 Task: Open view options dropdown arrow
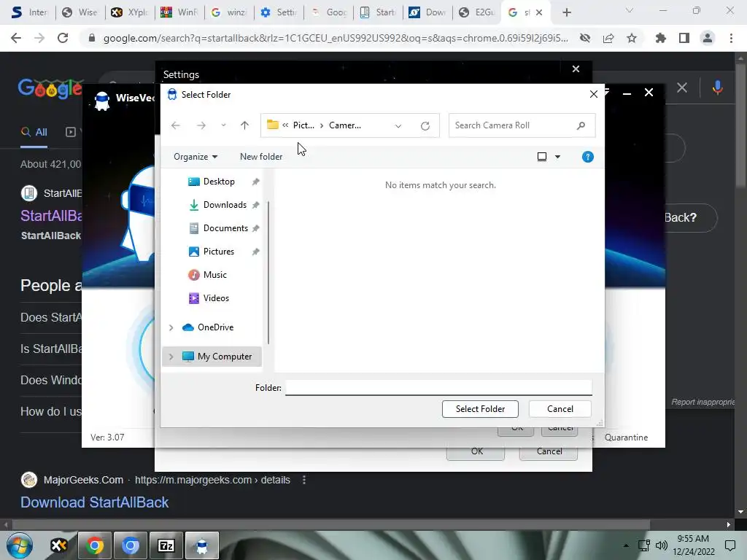[557, 157]
